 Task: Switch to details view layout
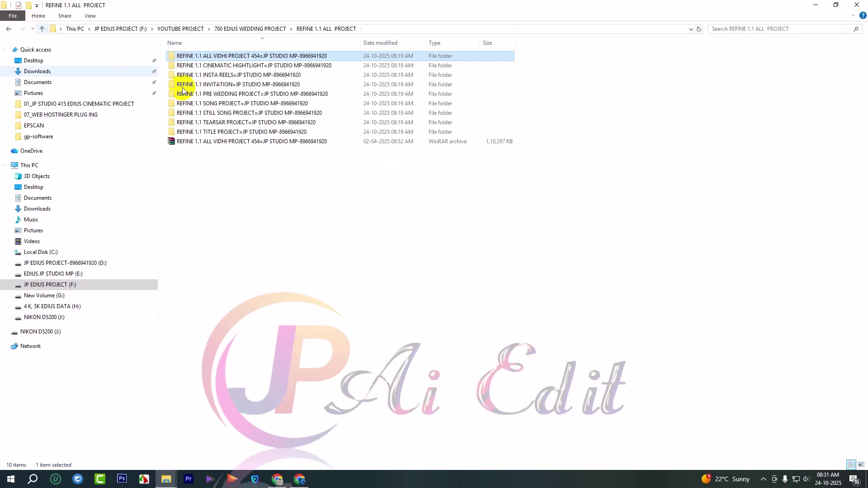[x=851, y=465]
